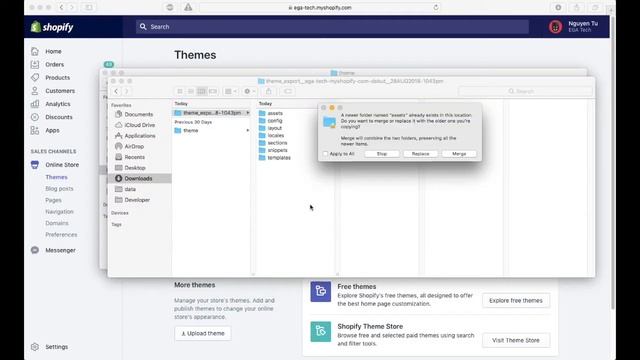The width and height of the screenshot is (640, 360).
Task: Click Replace in the merge dialog
Action: pos(420,154)
